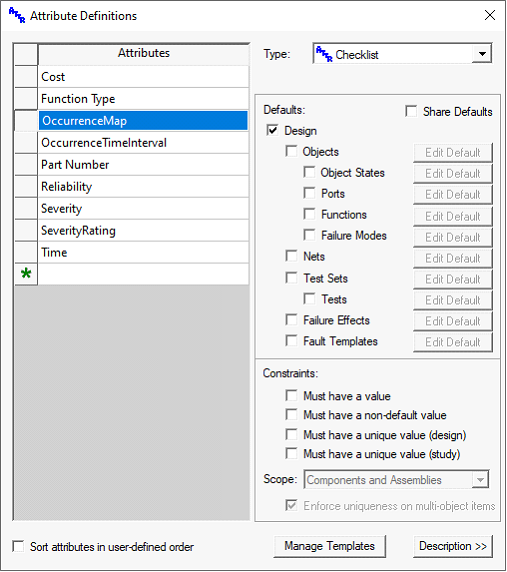The width and height of the screenshot is (507, 572).
Task: Select the Part Number attribute row
Action: pos(143,165)
